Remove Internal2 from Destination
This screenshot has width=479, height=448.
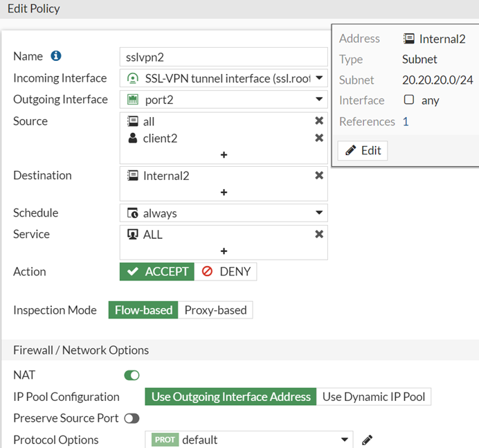click(x=319, y=176)
